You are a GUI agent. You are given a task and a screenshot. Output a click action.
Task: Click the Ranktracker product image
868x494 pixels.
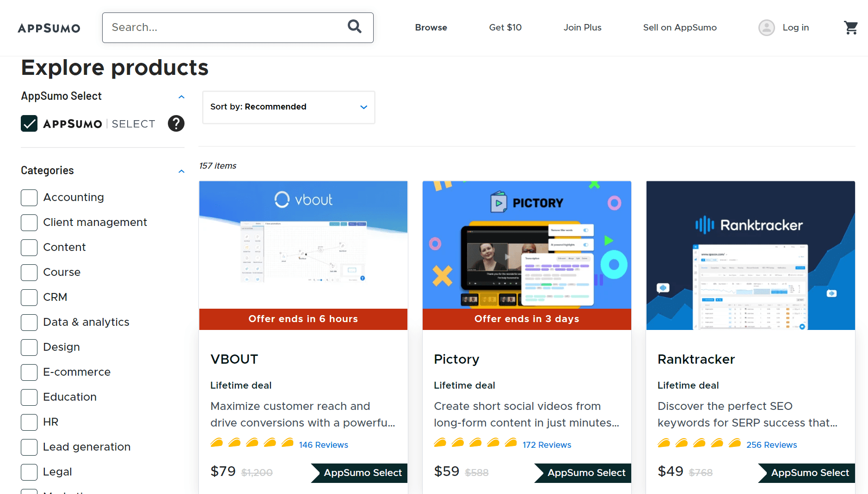(x=751, y=256)
